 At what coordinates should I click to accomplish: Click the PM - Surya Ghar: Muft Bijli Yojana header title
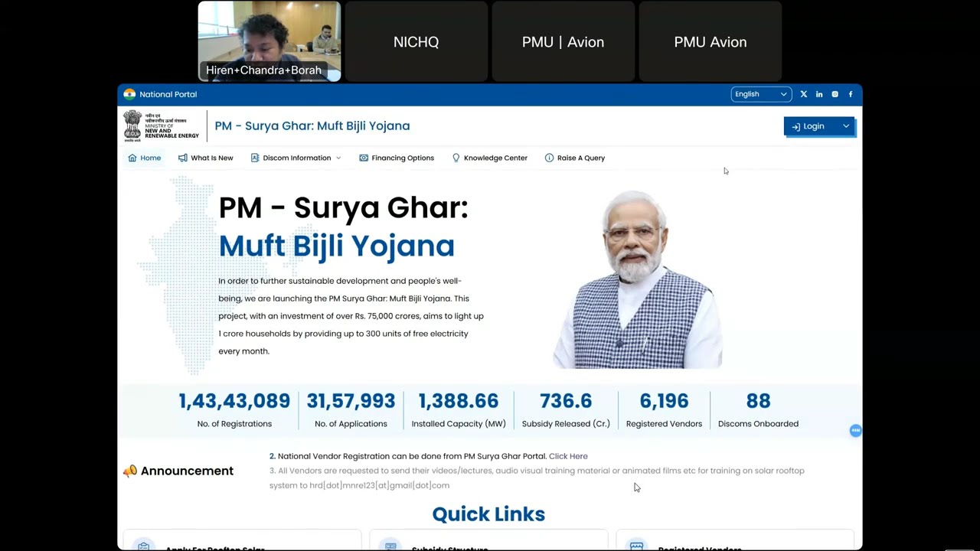point(312,126)
